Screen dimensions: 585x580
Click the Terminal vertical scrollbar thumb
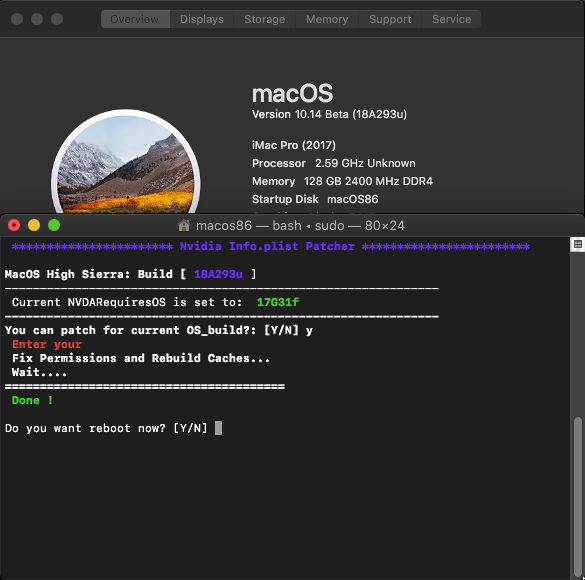pyautogui.click(x=578, y=497)
